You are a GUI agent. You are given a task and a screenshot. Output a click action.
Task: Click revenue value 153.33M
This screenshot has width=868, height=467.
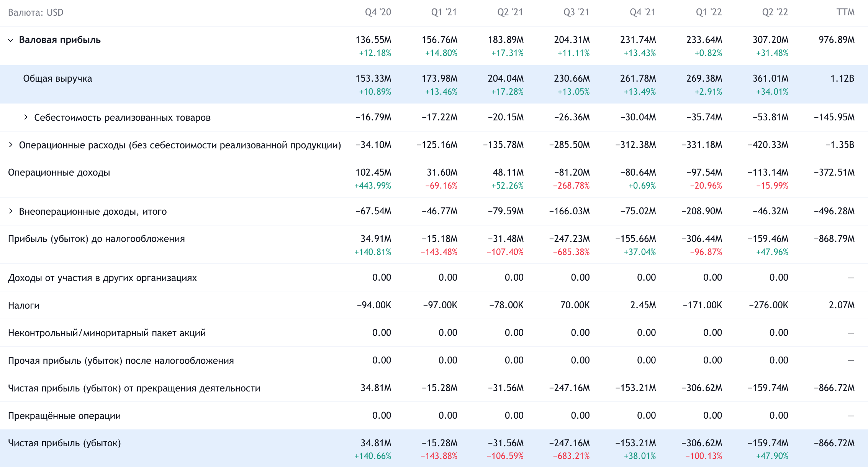(373, 79)
